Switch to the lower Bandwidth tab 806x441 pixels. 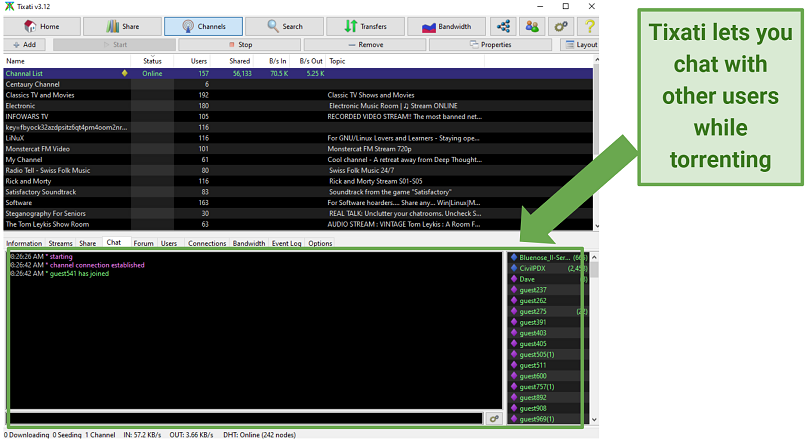point(249,243)
